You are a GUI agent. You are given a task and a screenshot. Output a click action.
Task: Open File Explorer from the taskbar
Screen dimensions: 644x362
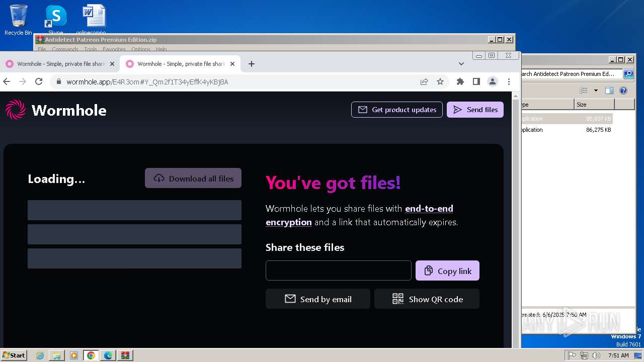click(x=57, y=355)
